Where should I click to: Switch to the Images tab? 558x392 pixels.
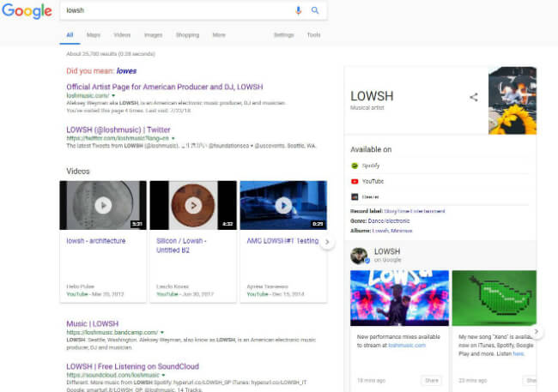pos(154,35)
